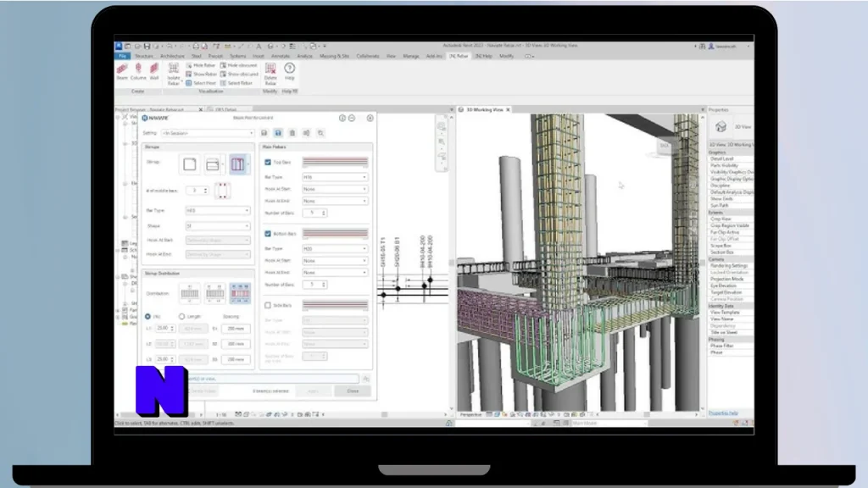
Task: Open the Properties help link
Action: [x=723, y=413]
